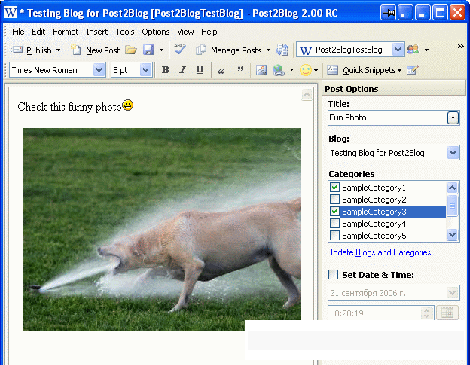This screenshot has height=365, width=470.
Task: Open the Edit menu
Action: pos(38,32)
